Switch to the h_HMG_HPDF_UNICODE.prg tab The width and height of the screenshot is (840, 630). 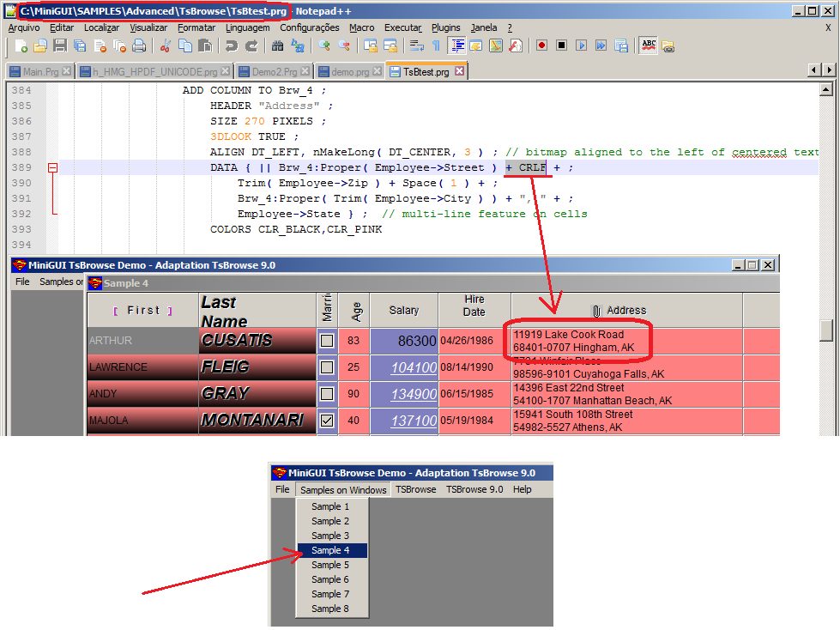click(x=154, y=72)
